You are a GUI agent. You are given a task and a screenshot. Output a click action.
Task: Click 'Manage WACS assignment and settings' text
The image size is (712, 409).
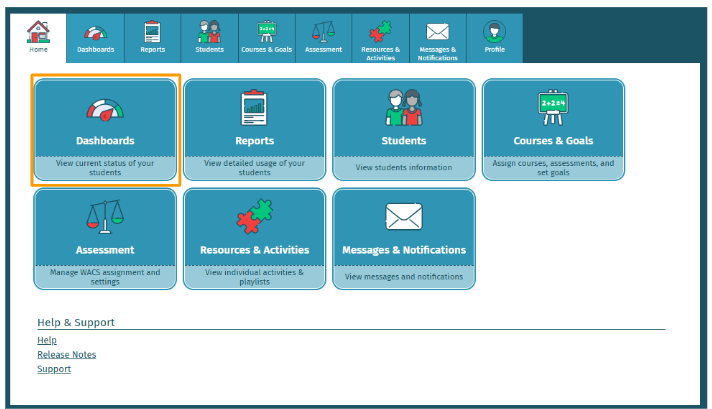click(x=105, y=277)
